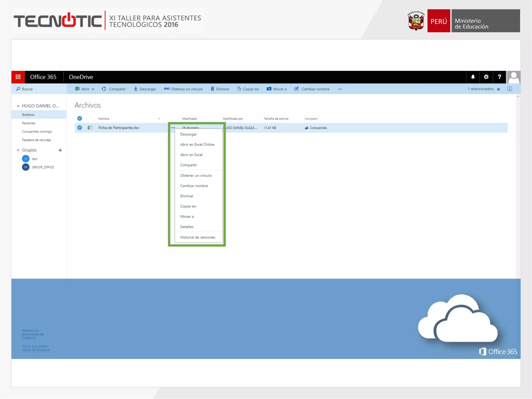532x399 pixels.
Task: Click the Buscar search field
Action: [x=27, y=89]
